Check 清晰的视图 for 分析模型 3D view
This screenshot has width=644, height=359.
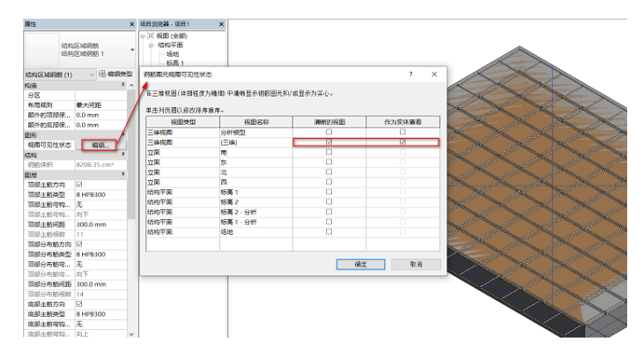point(329,131)
